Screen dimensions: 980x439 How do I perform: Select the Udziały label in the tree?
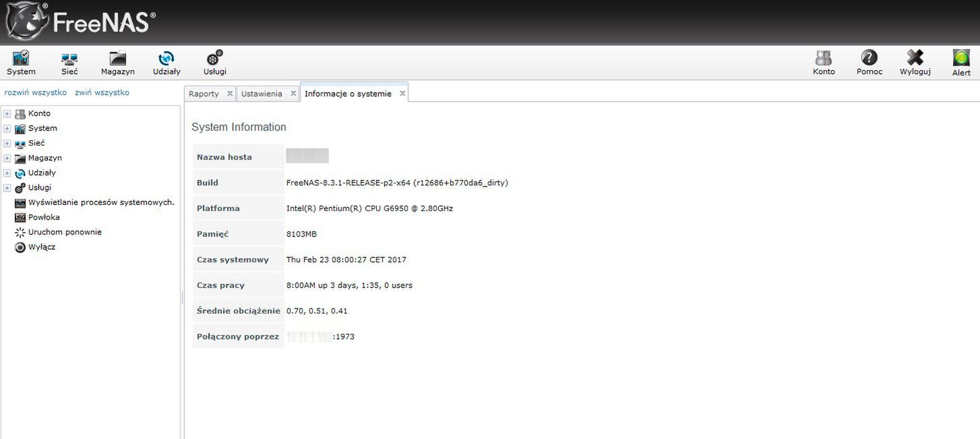click(42, 173)
